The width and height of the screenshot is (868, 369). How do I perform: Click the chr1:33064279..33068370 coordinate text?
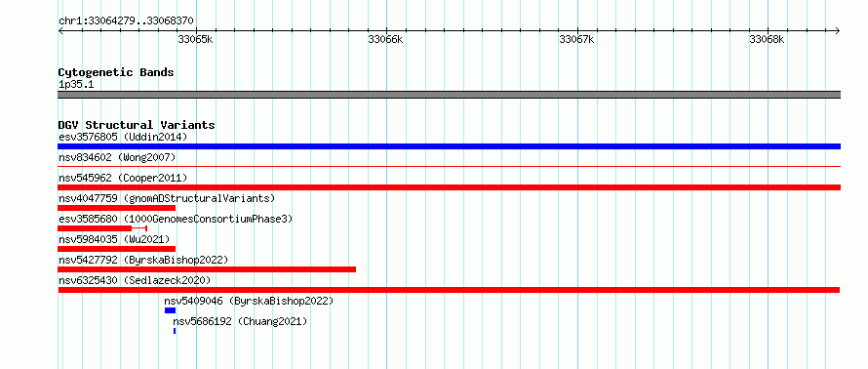[126, 21]
